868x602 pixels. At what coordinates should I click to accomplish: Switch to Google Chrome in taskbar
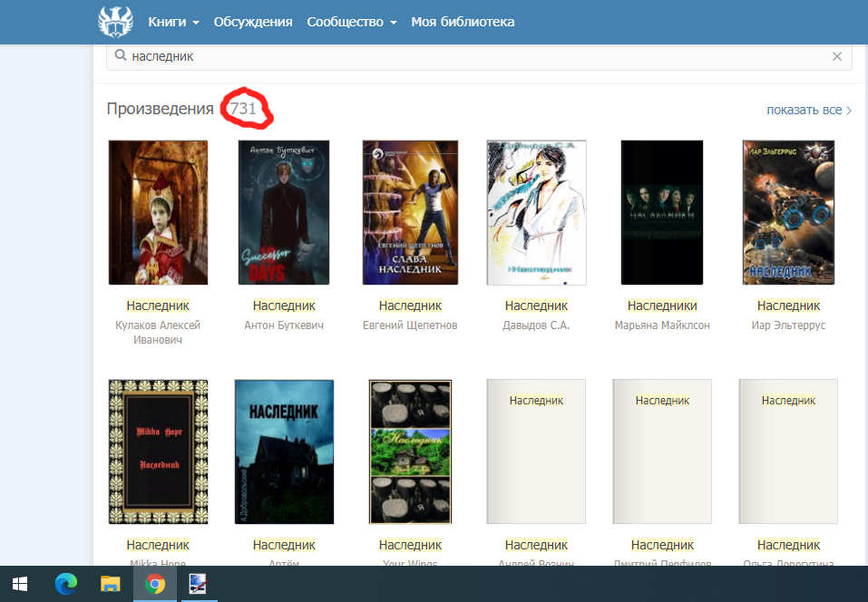pyautogui.click(x=155, y=583)
